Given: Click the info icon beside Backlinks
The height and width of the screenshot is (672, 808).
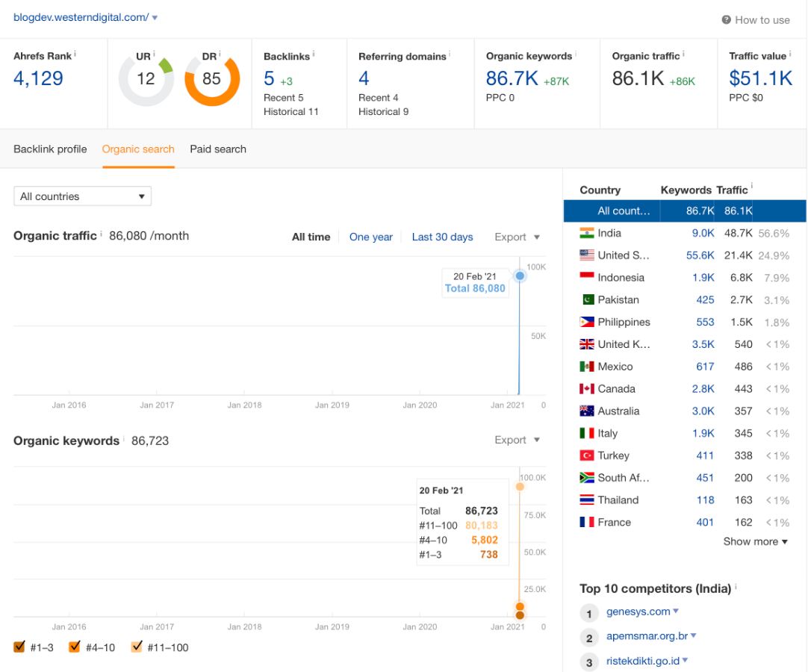Looking at the screenshot, I should click(314, 54).
